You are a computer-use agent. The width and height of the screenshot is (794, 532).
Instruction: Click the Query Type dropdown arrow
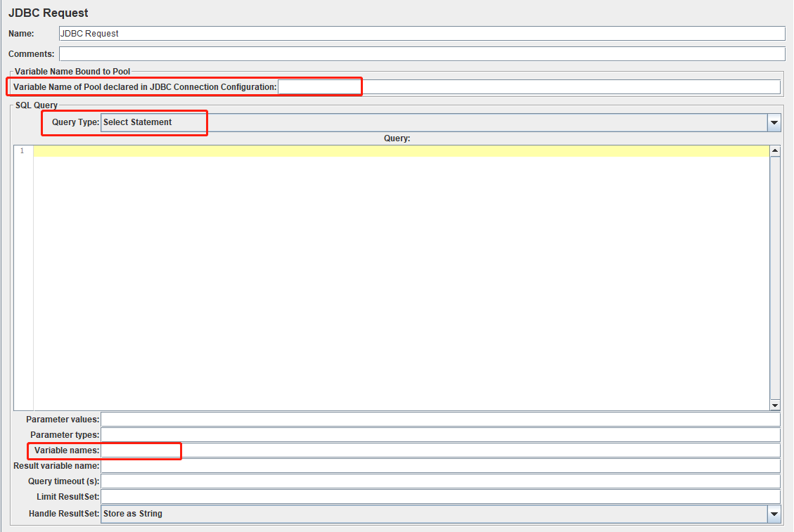774,122
